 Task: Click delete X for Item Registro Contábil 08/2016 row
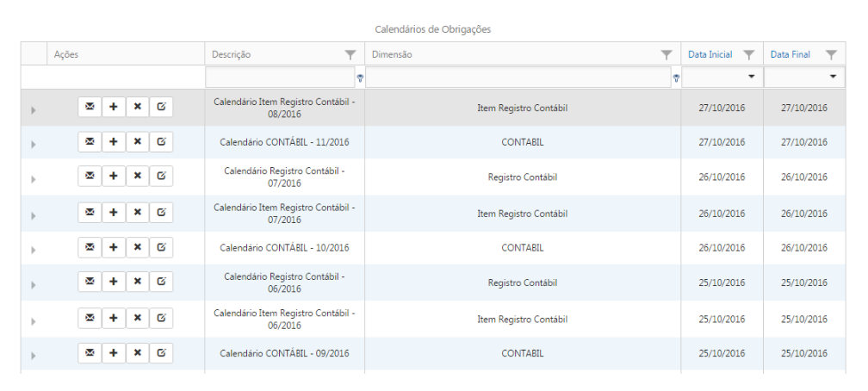137,107
